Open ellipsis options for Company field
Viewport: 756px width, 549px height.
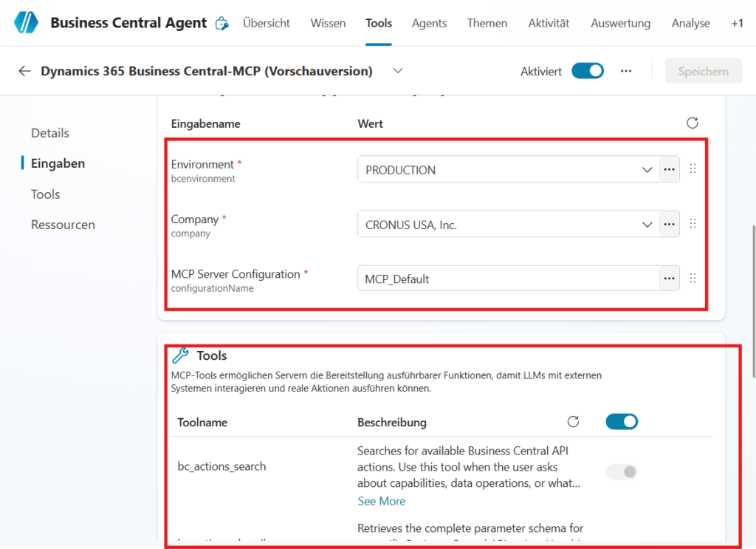point(669,225)
